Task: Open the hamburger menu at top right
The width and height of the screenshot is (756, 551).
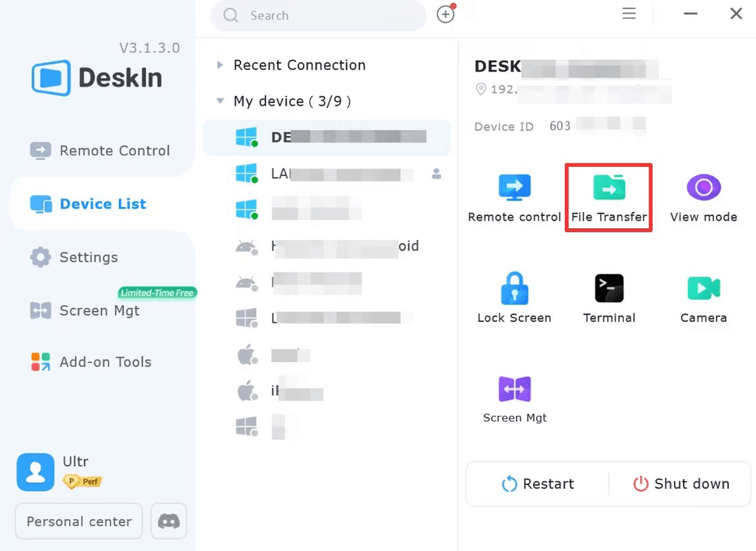Action: tap(629, 13)
